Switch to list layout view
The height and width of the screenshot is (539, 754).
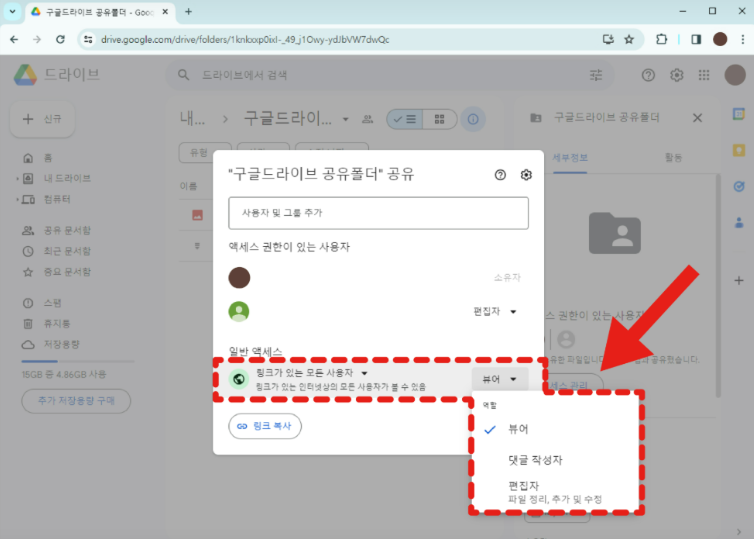[405, 119]
